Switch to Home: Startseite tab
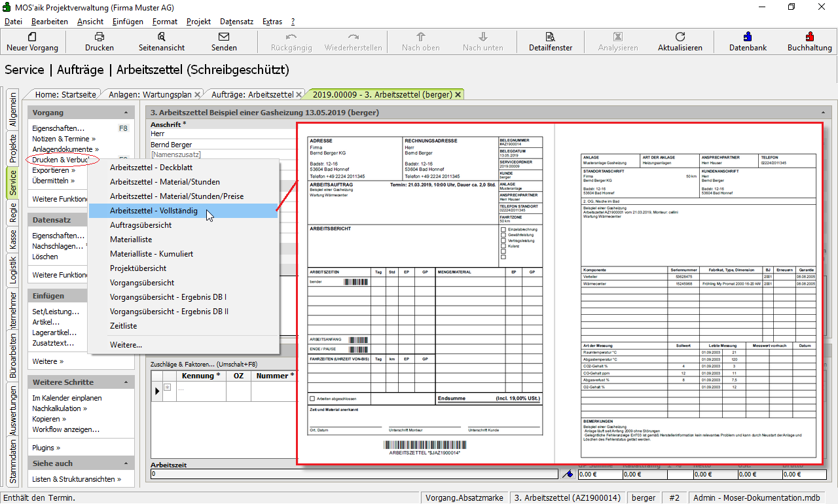Image resolution: width=838 pixels, height=504 pixels. pyautogui.click(x=65, y=94)
